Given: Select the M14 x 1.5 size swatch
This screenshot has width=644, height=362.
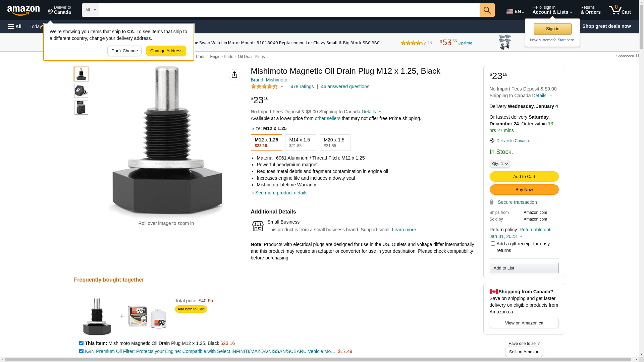Looking at the screenshot, I should (x=301, y=142).
